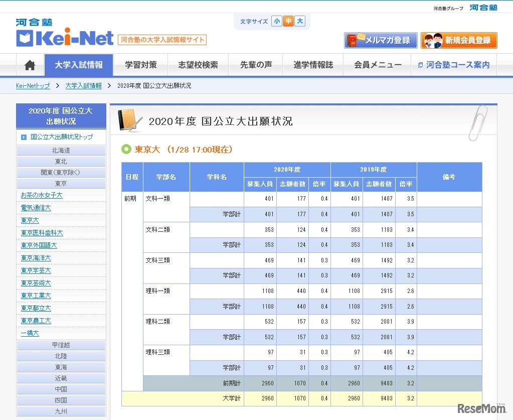513x420 pixels.
Task: Open the 先輩の声 navigation tab
Action: coord(256,65)
